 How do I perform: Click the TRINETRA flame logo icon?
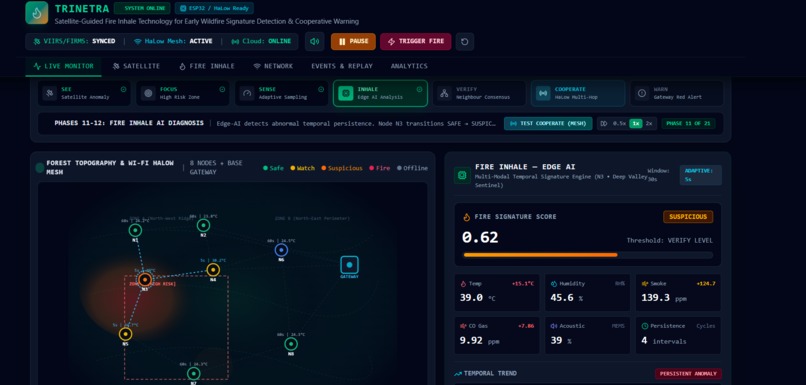coord(36,12)
